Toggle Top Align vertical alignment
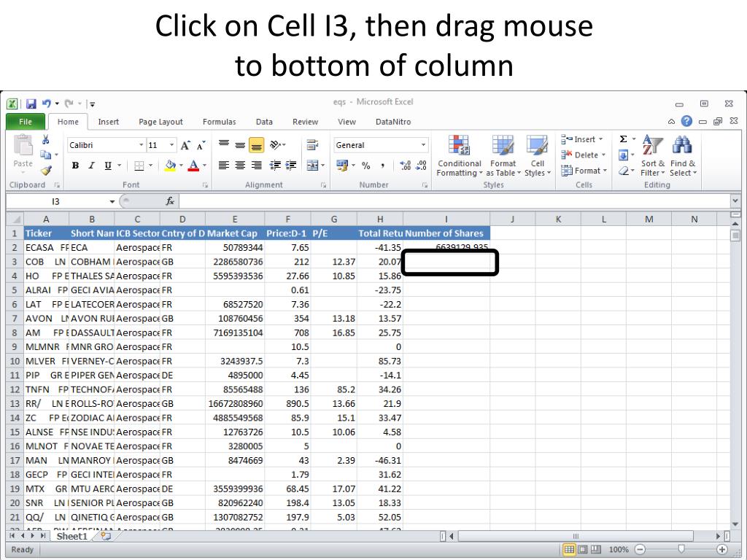The height and width of the screenshot is (560, 747). (x=223, y=145)
